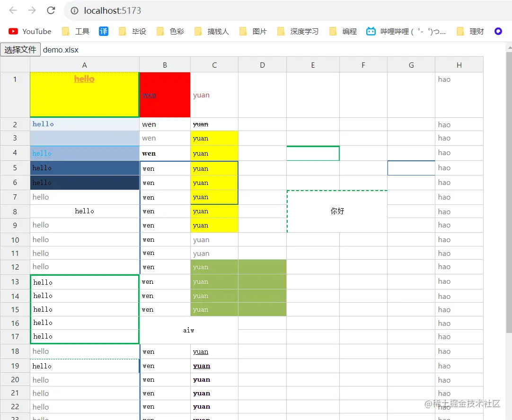The image size is (512, 420).
Task: Click the green-bordered empty cell E4
Action: tap(313, 153)
